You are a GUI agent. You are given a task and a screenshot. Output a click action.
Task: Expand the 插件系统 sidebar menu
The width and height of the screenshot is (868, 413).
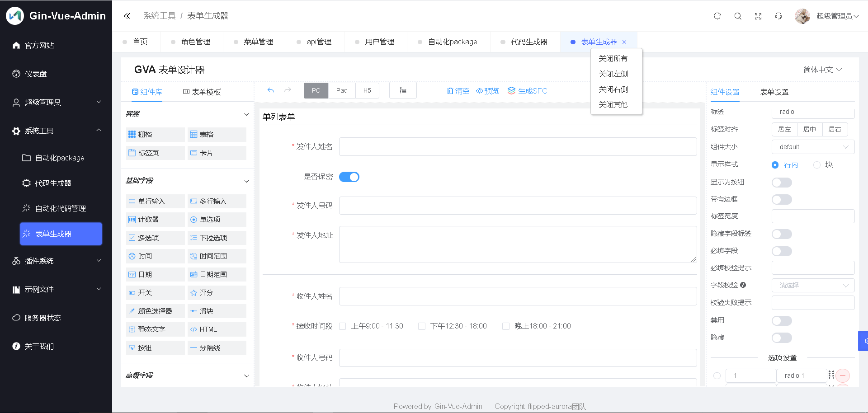[x=56, y=261]
